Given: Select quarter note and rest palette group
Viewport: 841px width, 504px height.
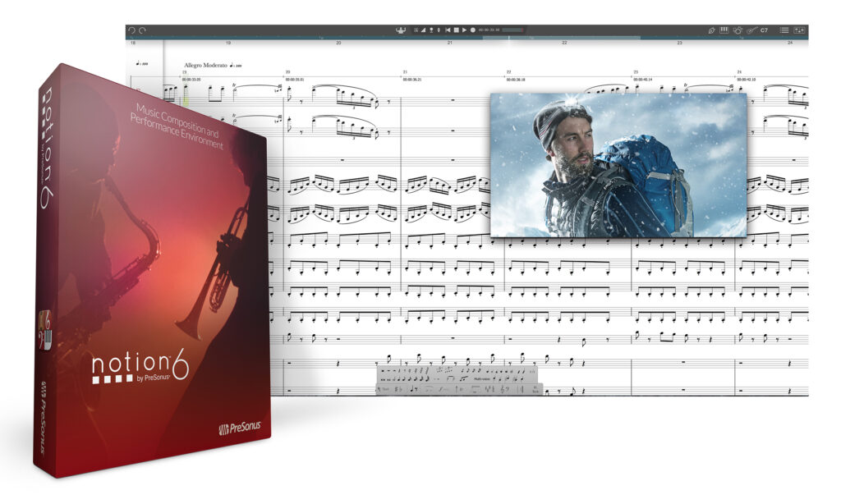Looking at the screenshot, I should (414, 389).
